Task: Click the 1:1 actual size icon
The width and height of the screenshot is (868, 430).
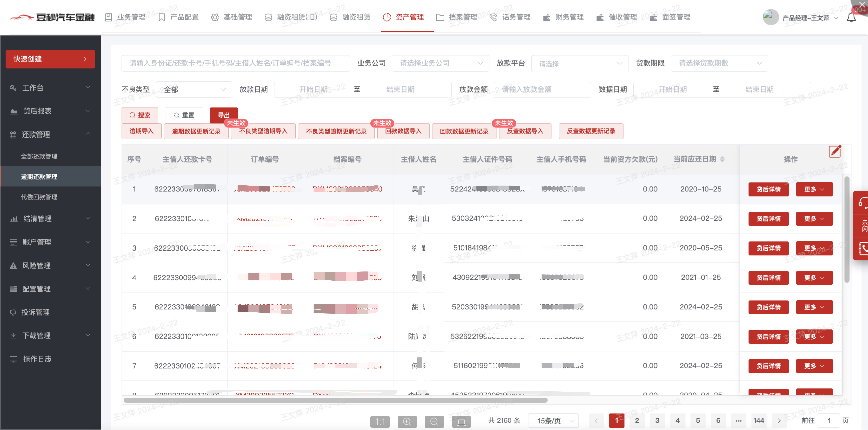Action: 380,421
